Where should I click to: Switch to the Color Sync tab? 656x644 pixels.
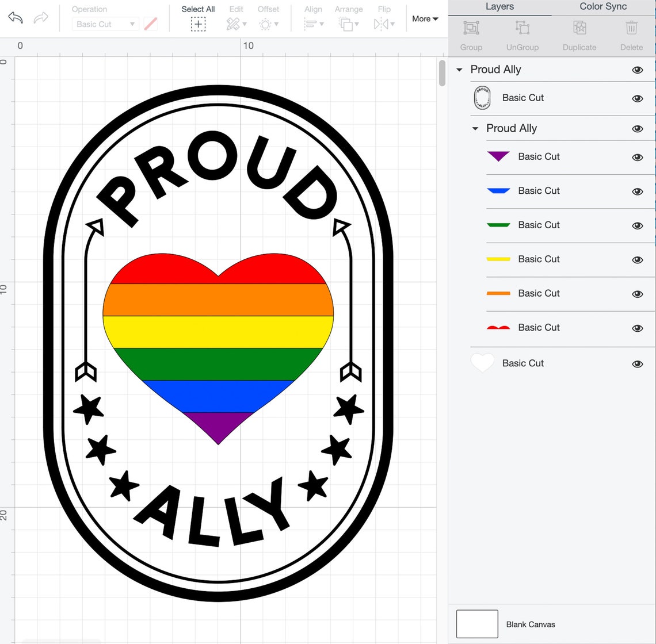602,6
